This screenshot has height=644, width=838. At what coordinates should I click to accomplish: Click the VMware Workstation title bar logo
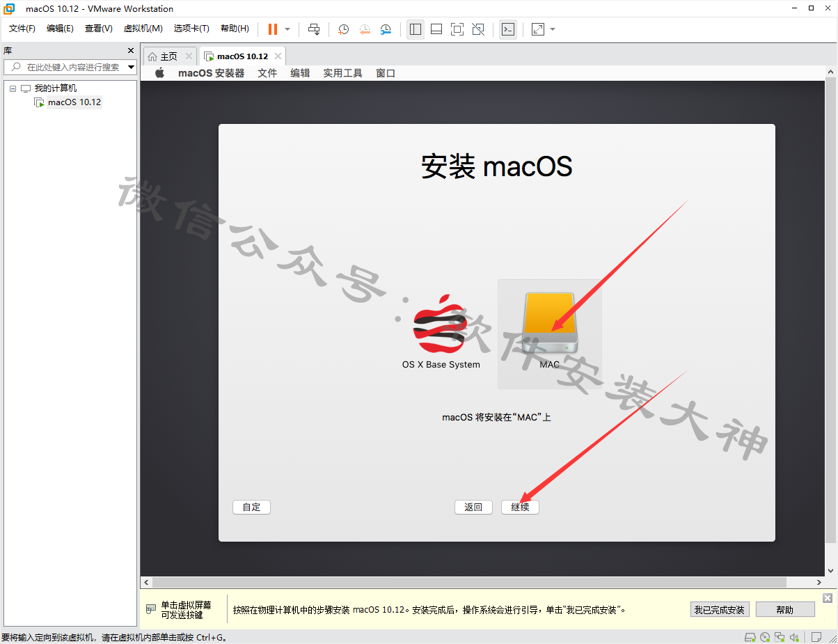[10, 8]
